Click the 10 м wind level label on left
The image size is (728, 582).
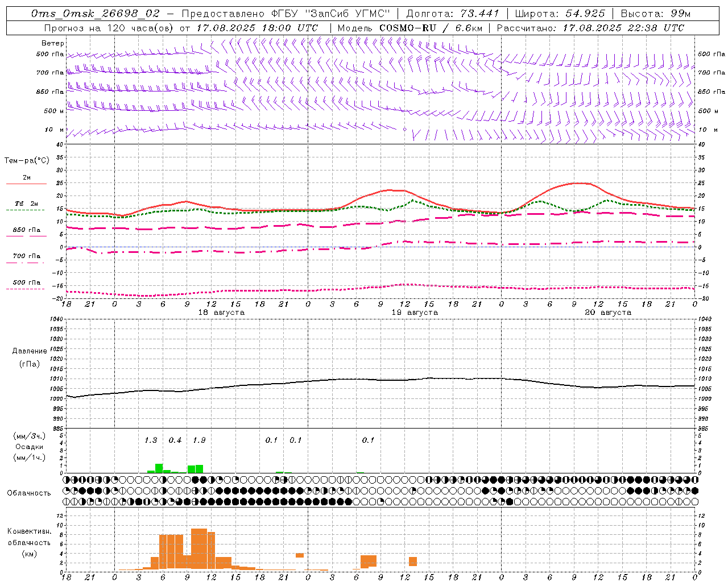tap(55, 130)
